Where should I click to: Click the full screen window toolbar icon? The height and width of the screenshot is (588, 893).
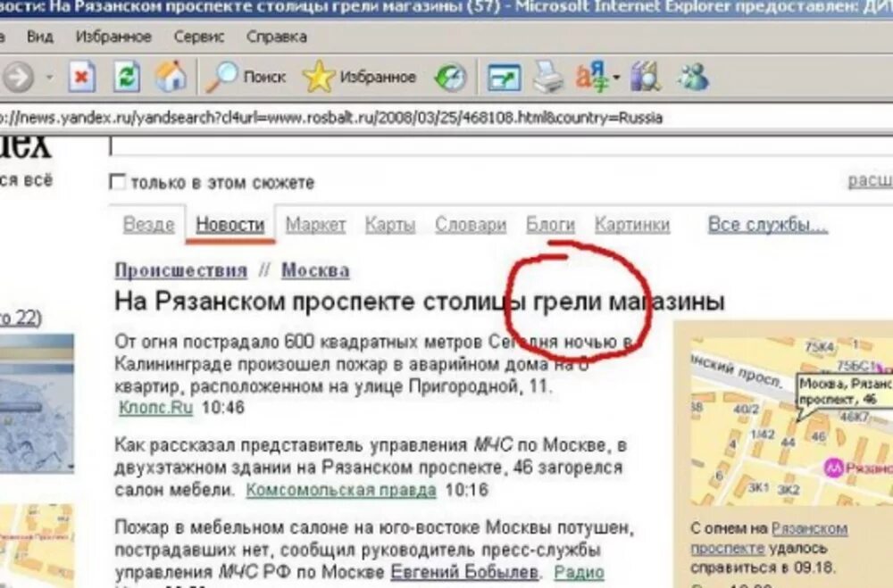[x=504, y=78]
